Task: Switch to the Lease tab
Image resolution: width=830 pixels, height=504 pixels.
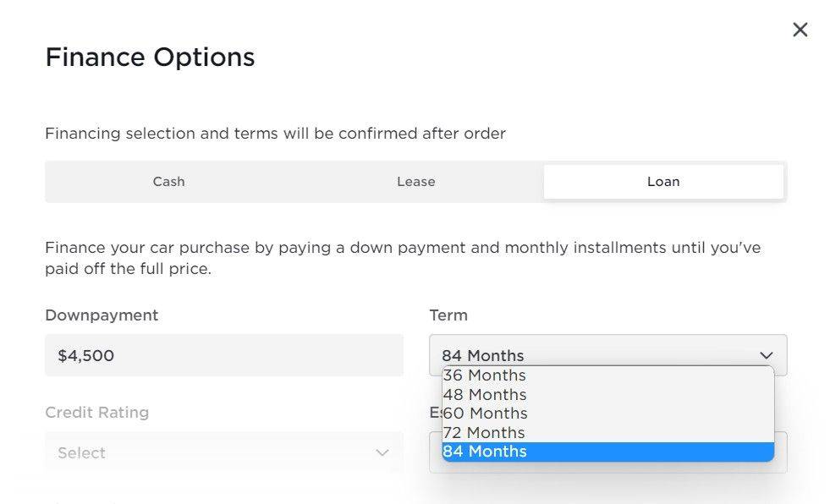Action: pyautogui.click(x=415, y=182)
